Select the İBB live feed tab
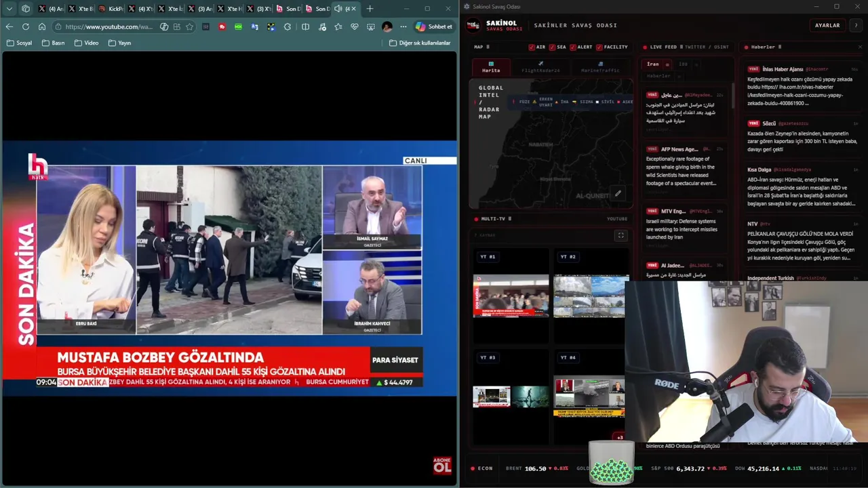The width and height of the screenshot is (868, 488). point(683,64)
